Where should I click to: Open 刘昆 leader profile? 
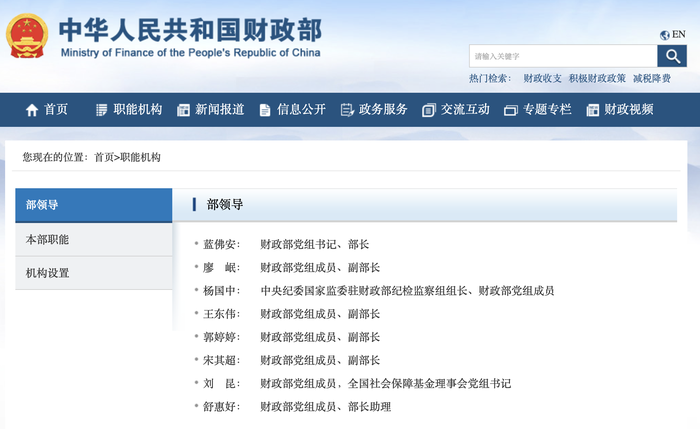(x=219, y=384)
